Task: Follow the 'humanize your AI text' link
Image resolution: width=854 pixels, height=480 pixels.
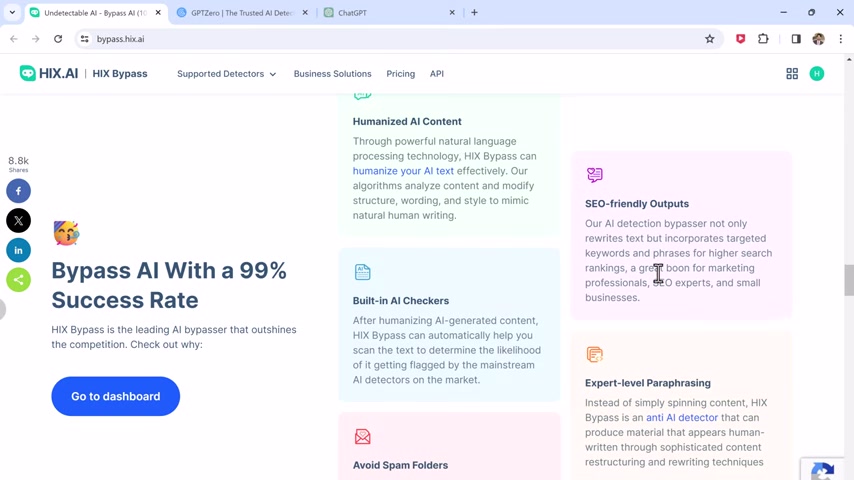Action: tap(403, 171)
